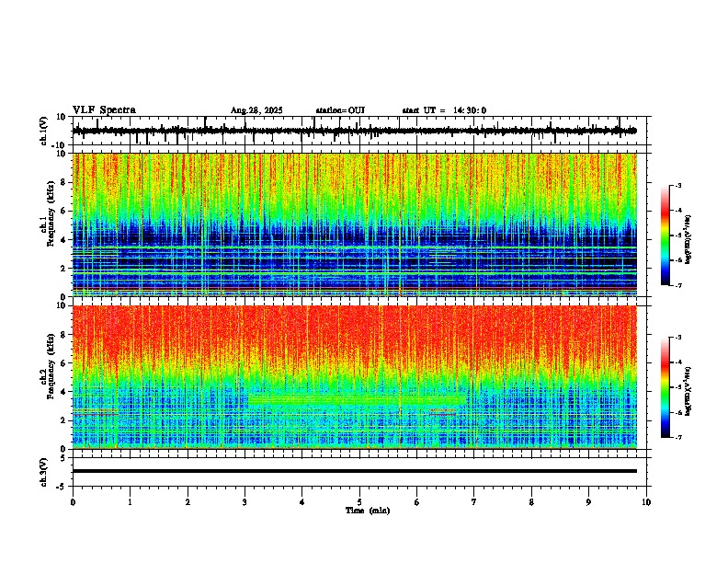The width and height of the screenshot is (728, 563).
Task: Click the "2" tick on time axis
Action: (x=188, y=502)
